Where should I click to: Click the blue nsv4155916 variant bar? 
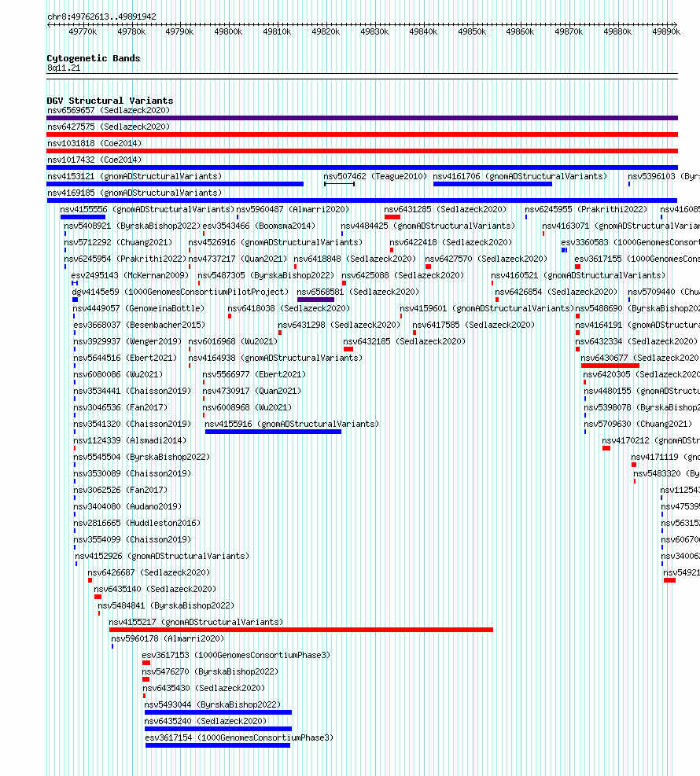click(x=273, y=432)
